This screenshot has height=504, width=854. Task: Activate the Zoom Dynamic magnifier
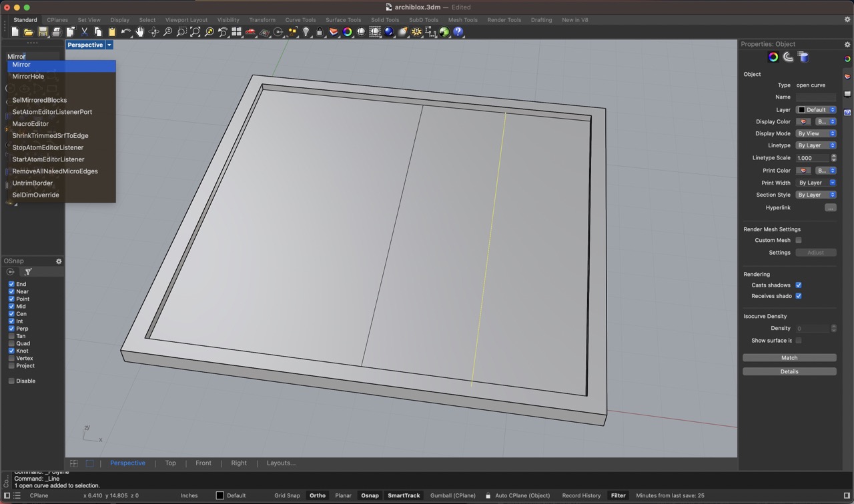pos(167,32)
